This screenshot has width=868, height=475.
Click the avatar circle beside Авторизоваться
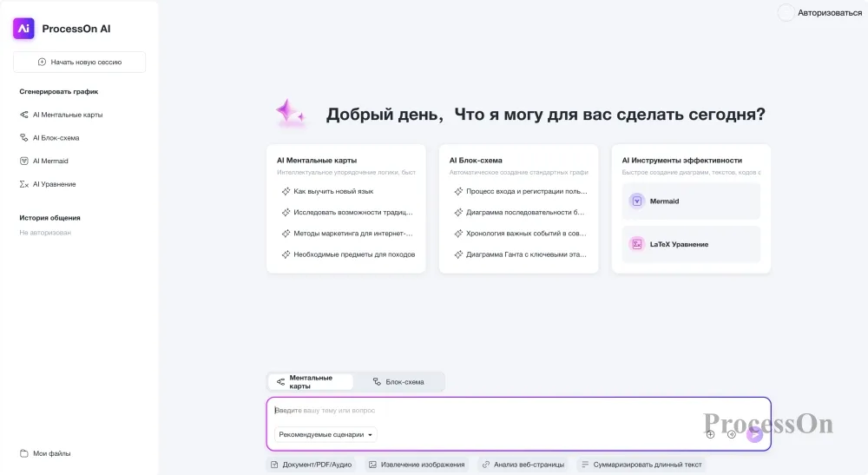[x=786, y=13]
